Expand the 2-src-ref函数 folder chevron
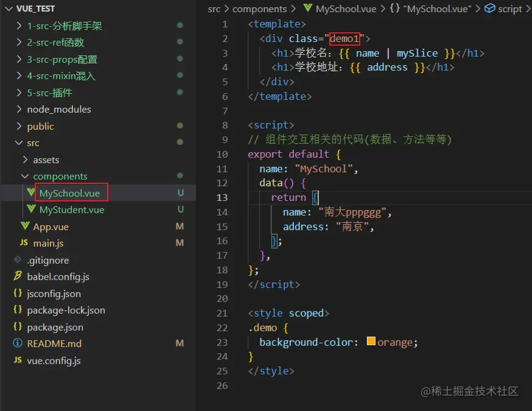Viewport: 532px width, 411px height. point(19,42)
